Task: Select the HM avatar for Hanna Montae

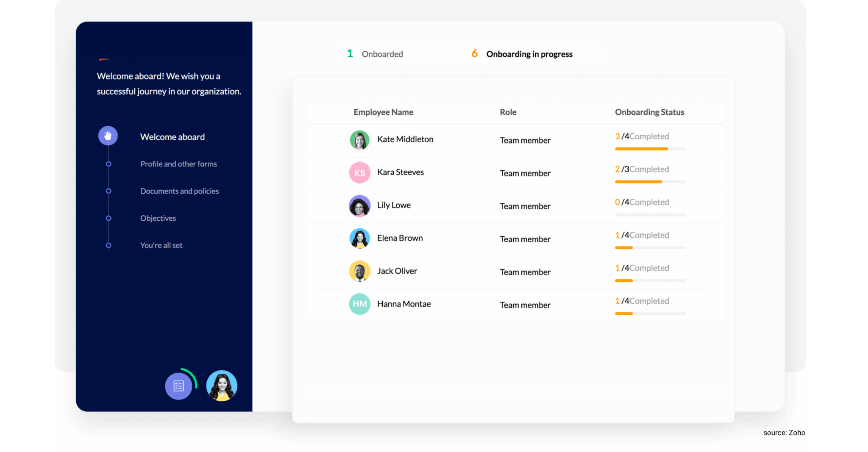Action: click(359, 304)
